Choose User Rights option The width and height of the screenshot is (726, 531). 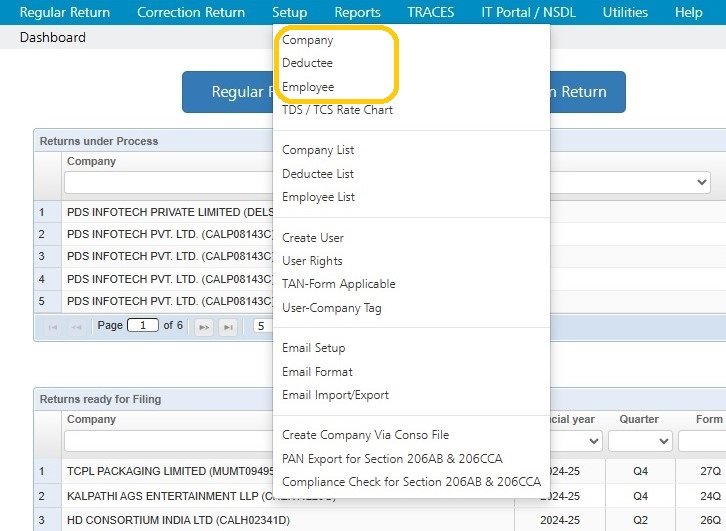[x=313, y=261]
